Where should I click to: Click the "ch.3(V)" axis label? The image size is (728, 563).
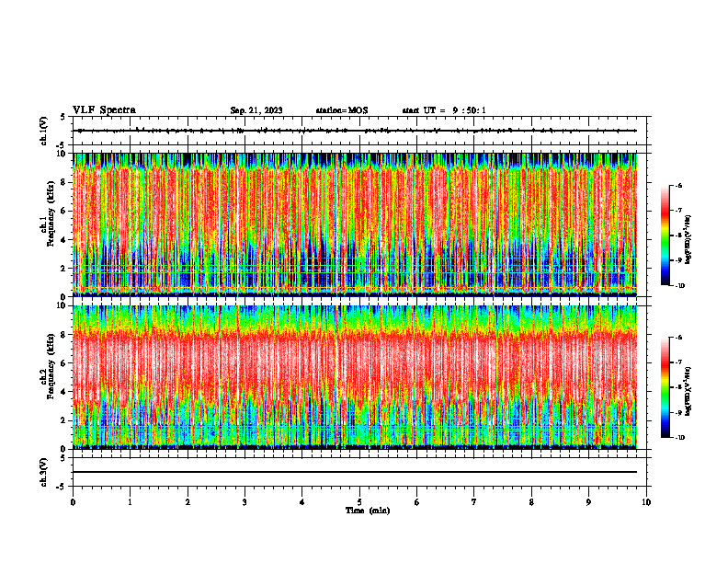43,472
